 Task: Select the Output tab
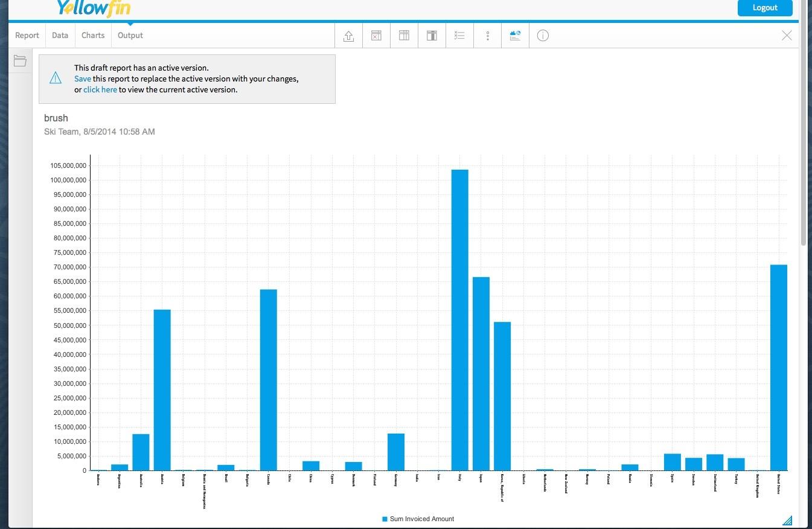pyautogui.click(x=130, y=36)
